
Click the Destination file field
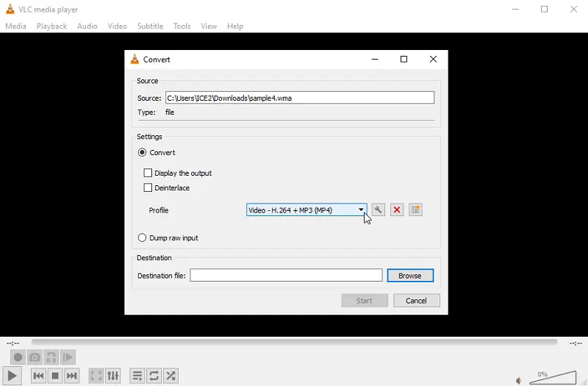click(286, 275)
